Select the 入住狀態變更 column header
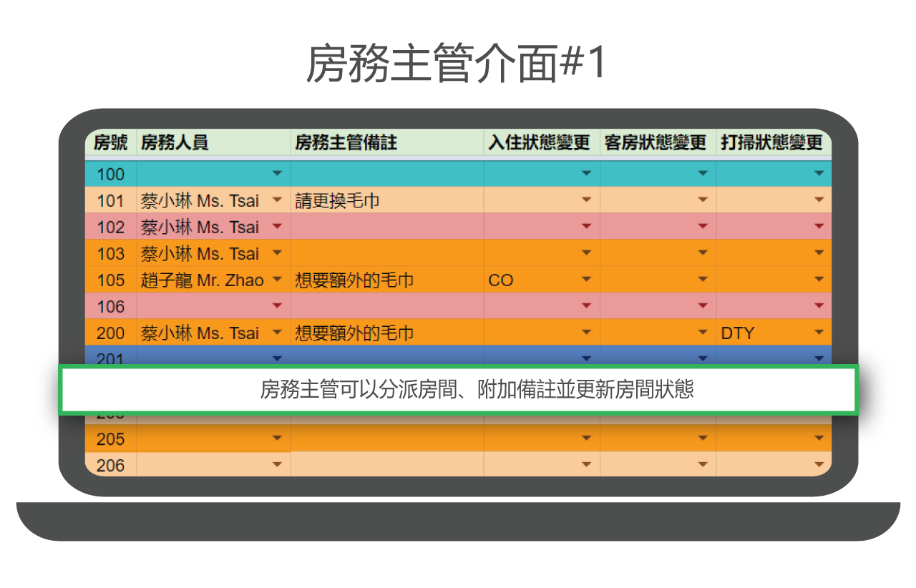This screenshot has height=588, width=916. click(542, 142)
